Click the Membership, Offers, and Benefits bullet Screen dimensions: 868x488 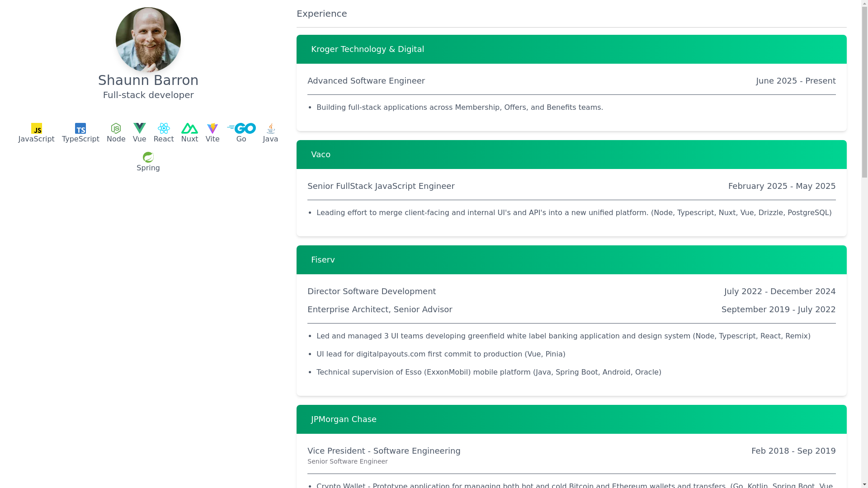[460, 108]
